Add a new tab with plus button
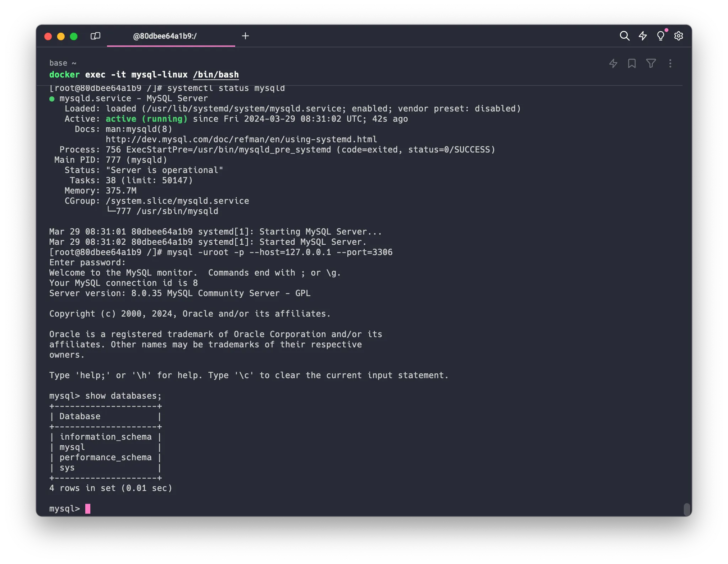Image resolution: width=728 pixels, height=564 pixels. [x=245, y=36]
